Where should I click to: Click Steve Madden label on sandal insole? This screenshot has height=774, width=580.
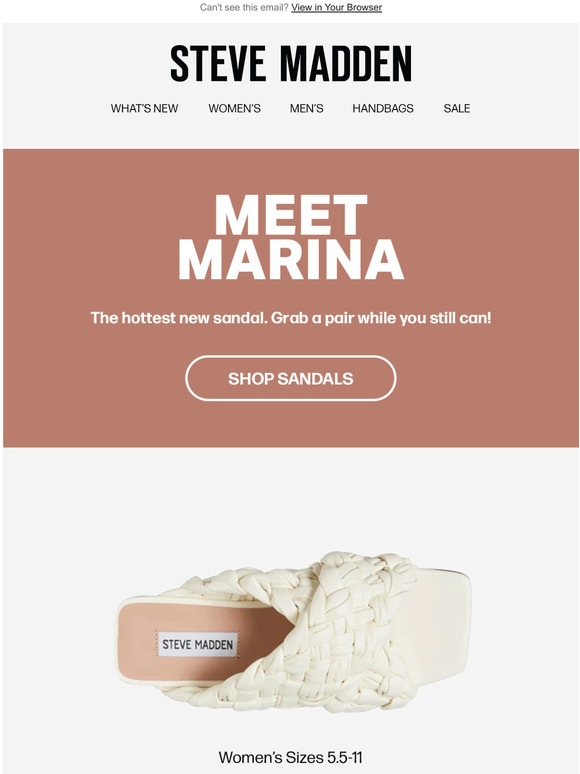pyautogui.click(x=198, y=644)
